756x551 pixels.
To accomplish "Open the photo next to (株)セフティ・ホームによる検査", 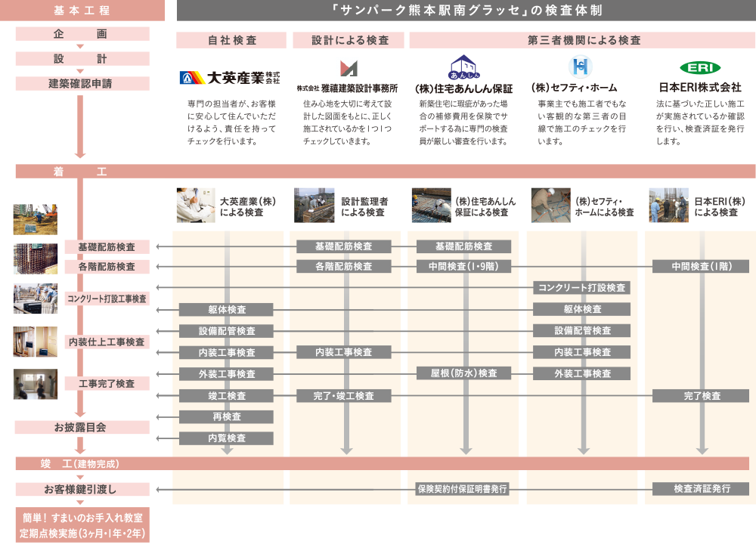I will (550, 206).
